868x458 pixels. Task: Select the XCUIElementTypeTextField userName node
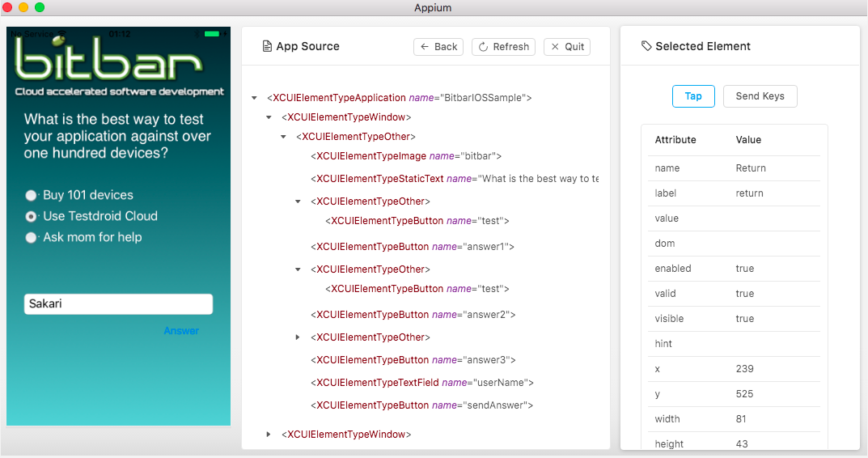[422, 383]
